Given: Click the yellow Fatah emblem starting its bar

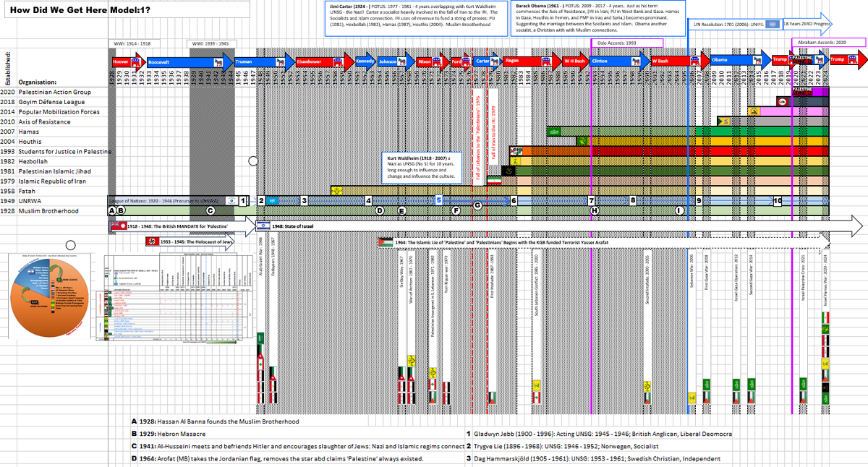Looking at the screenshot, I should pos(336,190).
